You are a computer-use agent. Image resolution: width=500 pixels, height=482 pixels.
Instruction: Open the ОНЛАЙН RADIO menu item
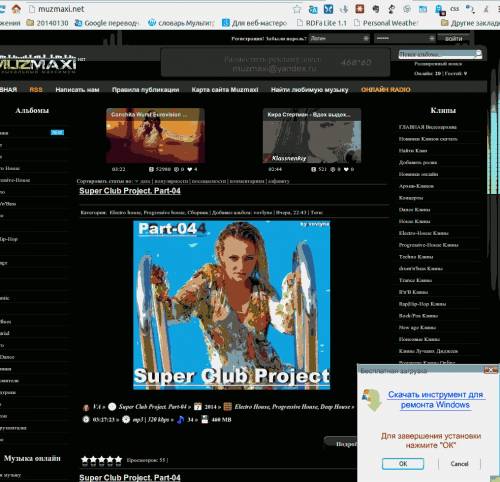(x=385, y=89)
